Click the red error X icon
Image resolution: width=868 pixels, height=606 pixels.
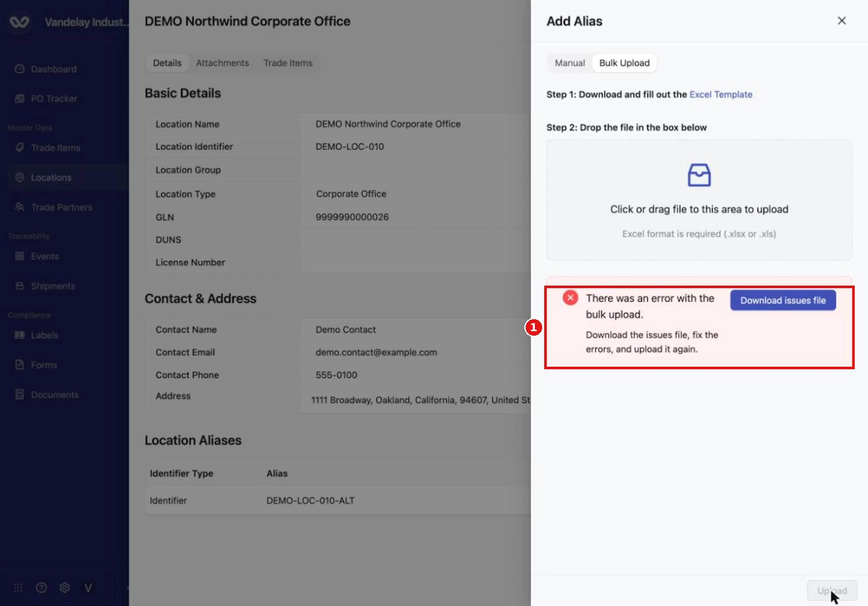(570, 298)
